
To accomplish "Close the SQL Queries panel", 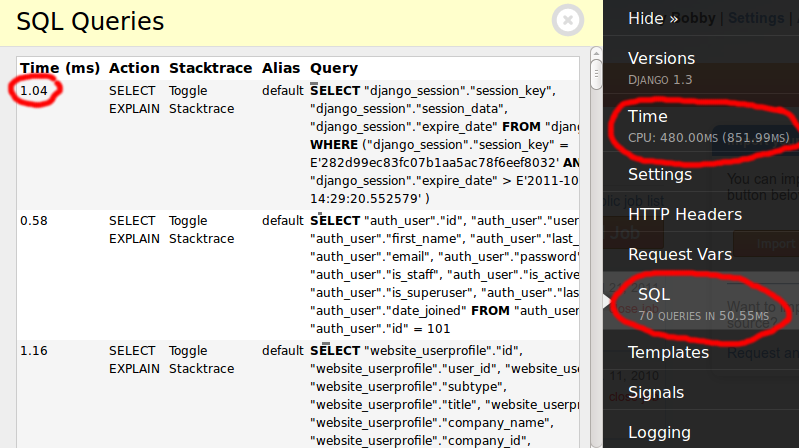I will [x=568, y=20].
